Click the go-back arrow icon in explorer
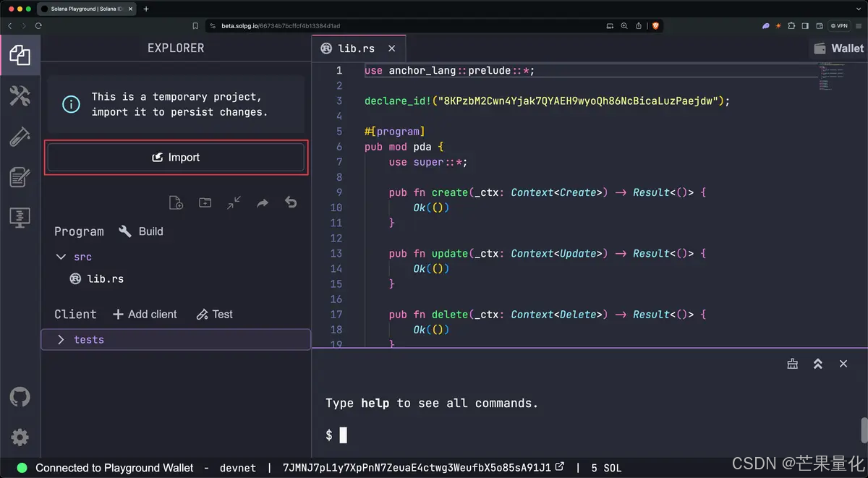Image resolution: width=868 pixels, height=478 pixels. point(291,202)
